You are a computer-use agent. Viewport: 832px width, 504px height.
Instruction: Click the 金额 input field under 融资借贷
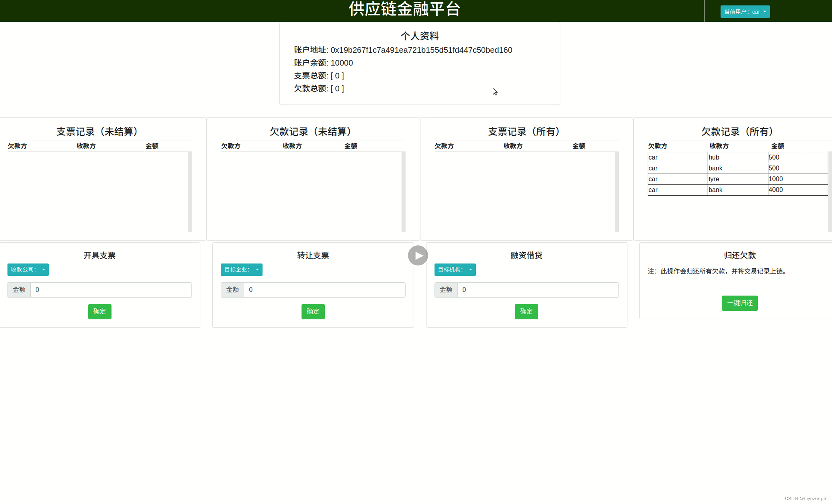(538, 290)
